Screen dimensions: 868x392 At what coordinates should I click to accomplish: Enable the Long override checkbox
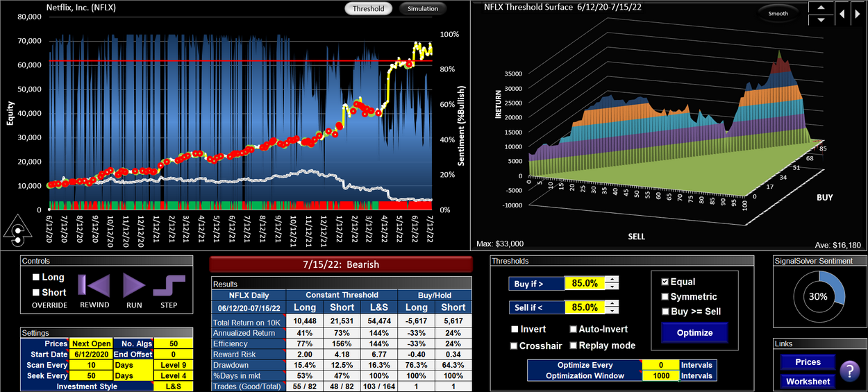37,278
